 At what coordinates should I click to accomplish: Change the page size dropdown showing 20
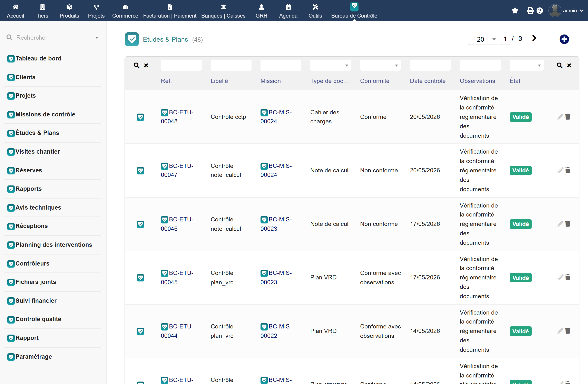[x=483, y=39]
